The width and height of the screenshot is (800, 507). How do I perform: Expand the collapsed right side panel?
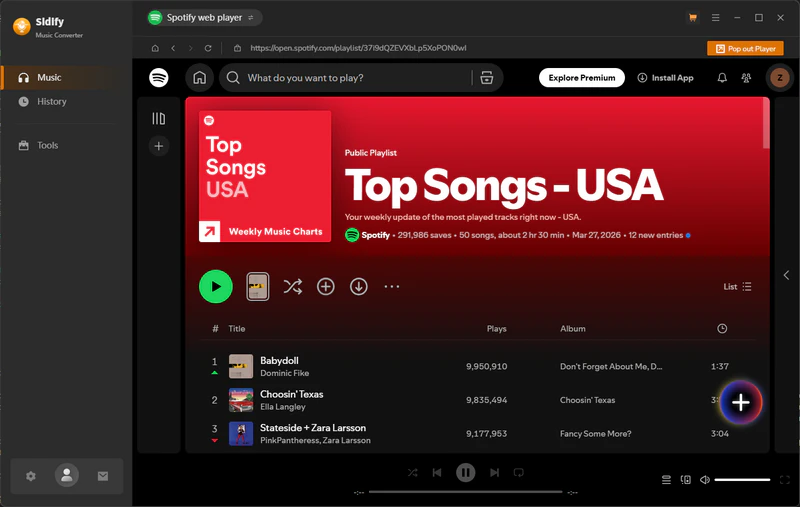786,275
